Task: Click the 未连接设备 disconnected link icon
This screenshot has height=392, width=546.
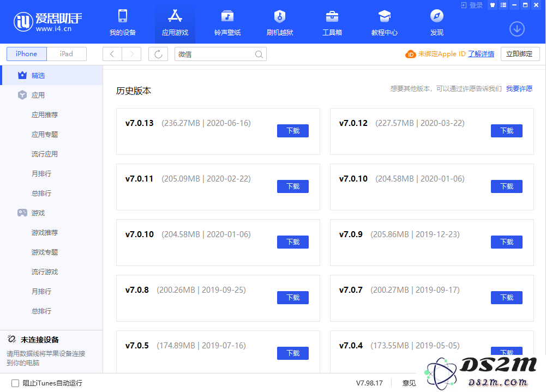Action: point(11,339)
